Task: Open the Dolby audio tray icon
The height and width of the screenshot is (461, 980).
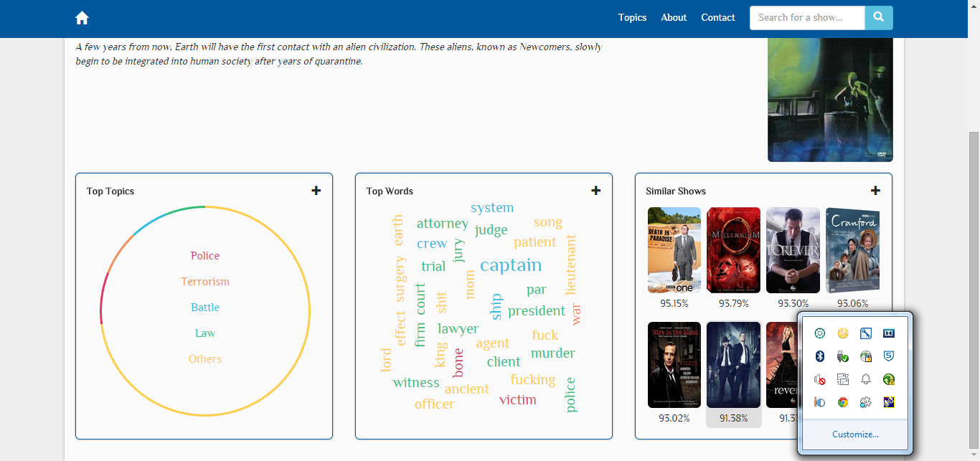Action: click(x=889, y=333)
